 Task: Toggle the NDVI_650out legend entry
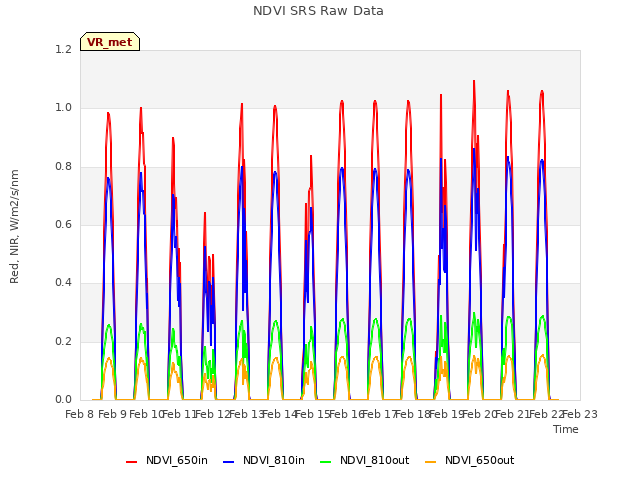[469, 461]
